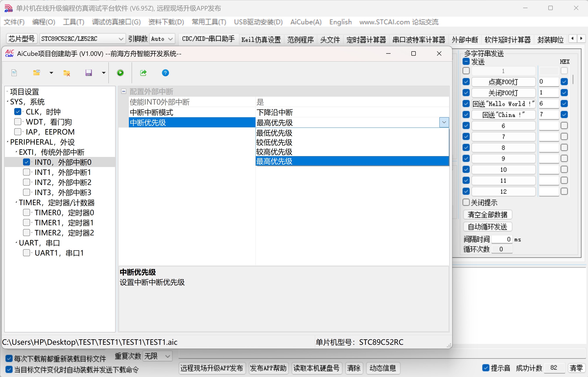Click 远程现场升级APP发布 button
This screenshot has height=377, width=588.
(x=212, y=368)
